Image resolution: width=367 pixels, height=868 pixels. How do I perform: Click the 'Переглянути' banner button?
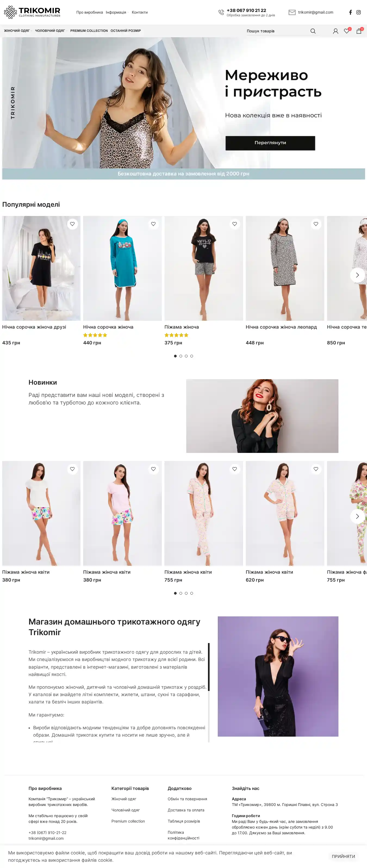tap(270, 143)
